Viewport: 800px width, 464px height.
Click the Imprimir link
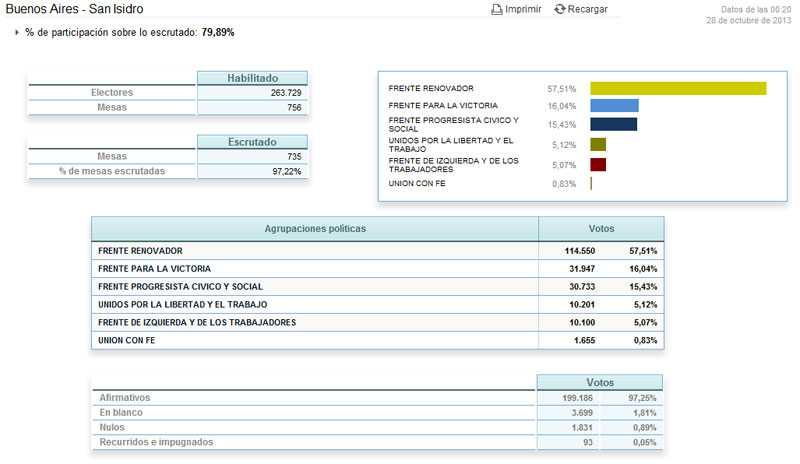pyautogui.click(x=523, y=9)
